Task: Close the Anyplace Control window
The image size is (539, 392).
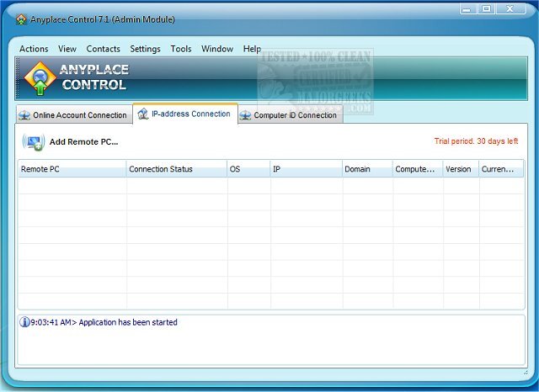Action: tap(510, 9)
